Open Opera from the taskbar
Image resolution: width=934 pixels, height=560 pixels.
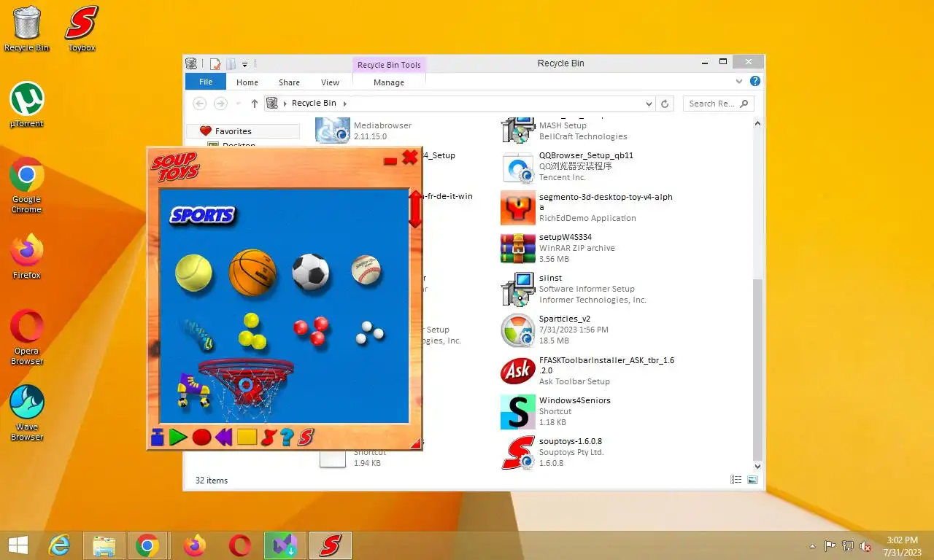click(x=239, y=545)
